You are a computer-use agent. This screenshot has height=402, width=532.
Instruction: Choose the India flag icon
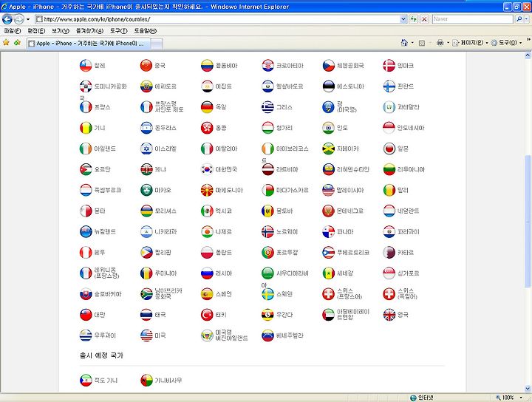pos(328,128)
